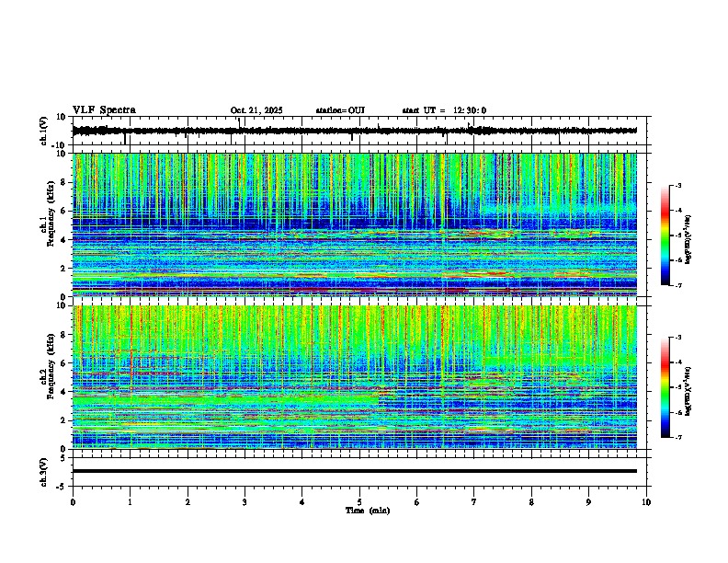This screenshot has height=563, width=728.
Task: Click the "10" tick on ch.1(V) voltage axis
Action: pyautogui.click(x=62, y=117)
